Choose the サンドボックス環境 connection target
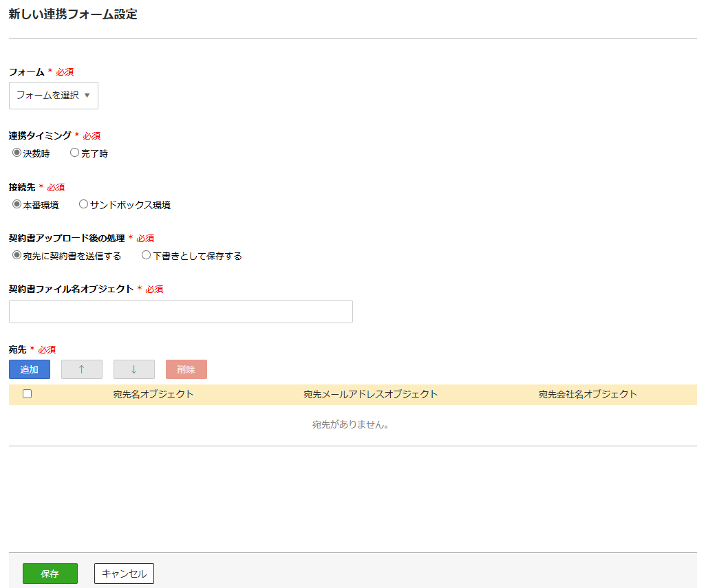 pyautogui.click(x=83, y=204)
